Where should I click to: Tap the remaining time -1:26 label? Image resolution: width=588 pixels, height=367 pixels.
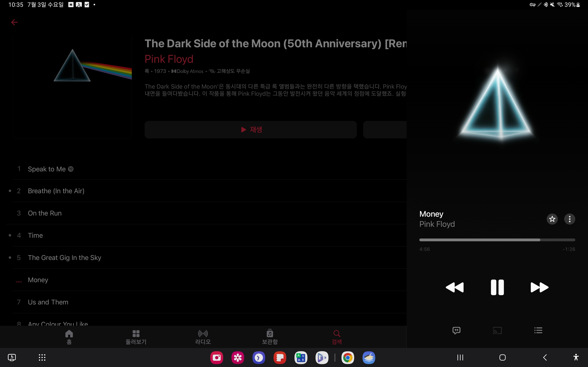(569, 249)
